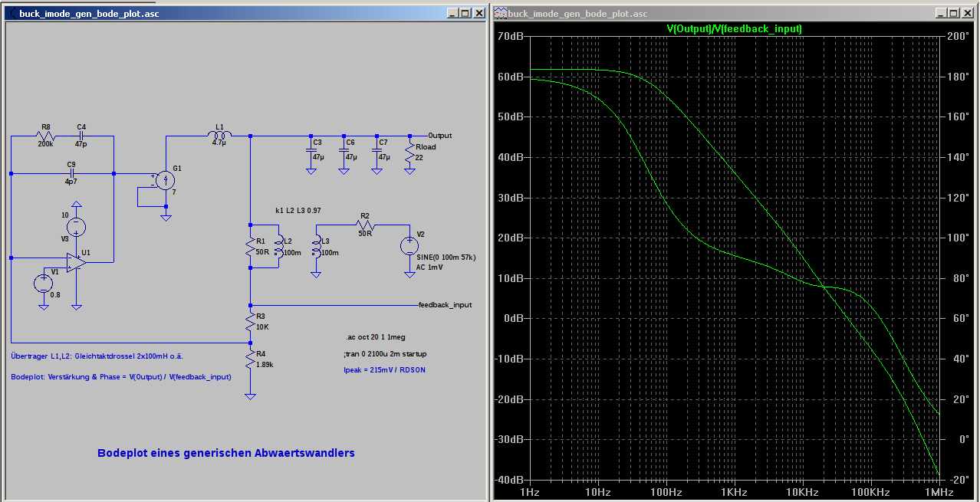Screen dimensions: 980x502
Task: Click the 70dB left axis label
Action: (x=510, y=36)
